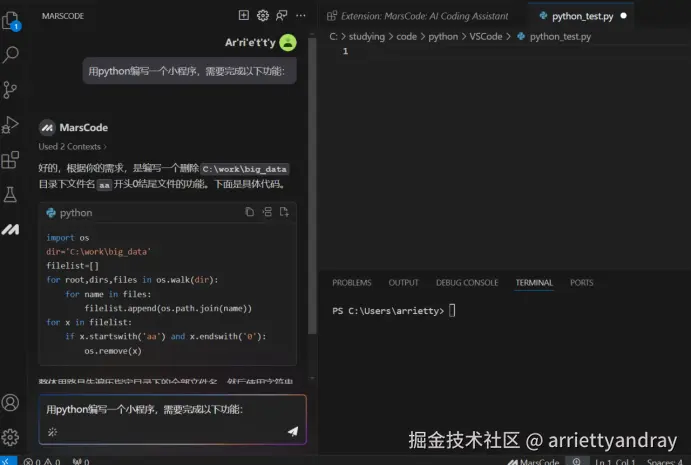Insert code block at cursor
692x466 pixels.
click(267, 212)
